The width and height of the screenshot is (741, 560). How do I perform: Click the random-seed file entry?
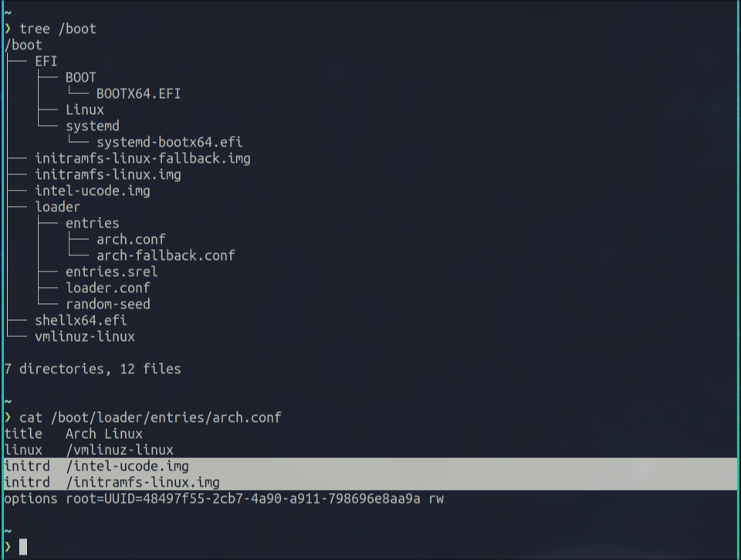(108, 305)
